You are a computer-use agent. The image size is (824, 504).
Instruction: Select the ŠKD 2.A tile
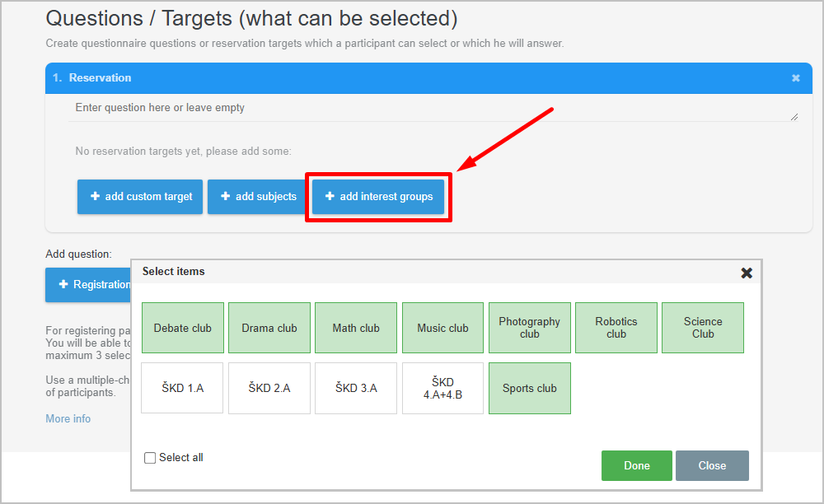[x=269, y=388]
